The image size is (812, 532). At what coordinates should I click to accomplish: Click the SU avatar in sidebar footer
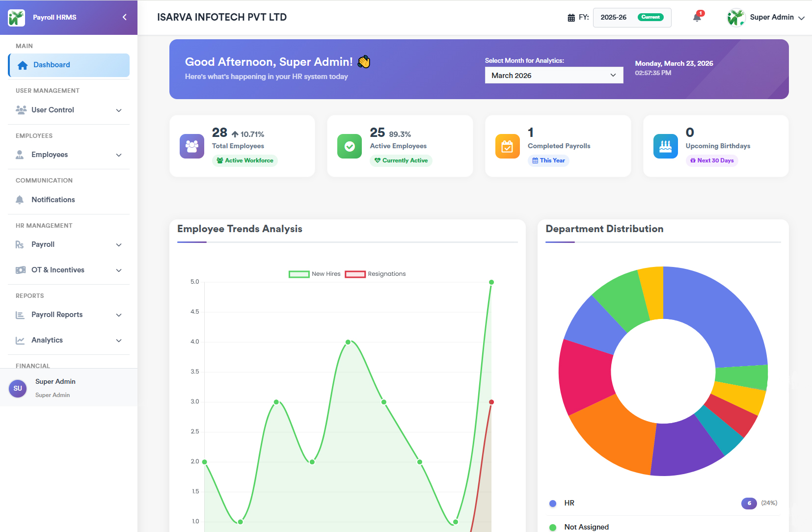point(18,388)
